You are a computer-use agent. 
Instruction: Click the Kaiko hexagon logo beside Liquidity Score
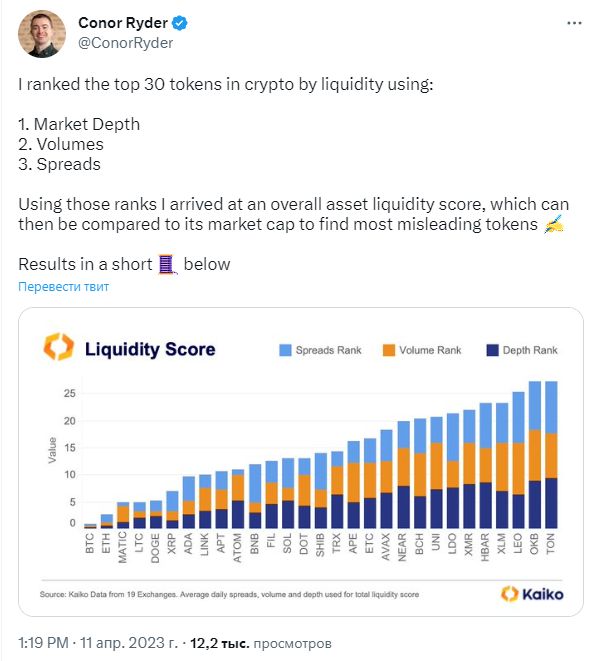tap(59, 347)
